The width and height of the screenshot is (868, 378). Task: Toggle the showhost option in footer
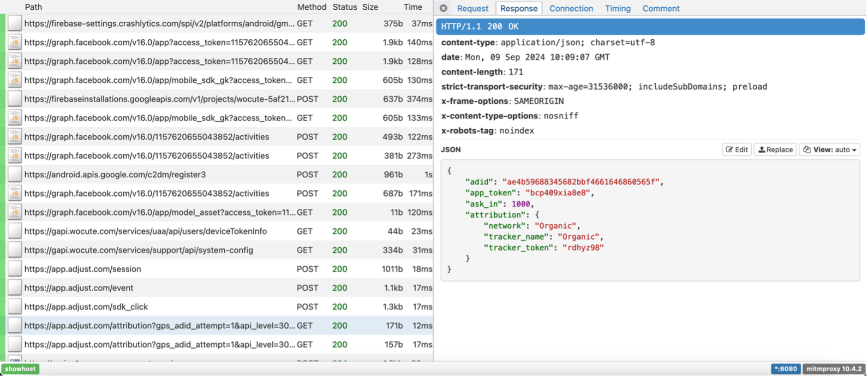pos(20,369)
